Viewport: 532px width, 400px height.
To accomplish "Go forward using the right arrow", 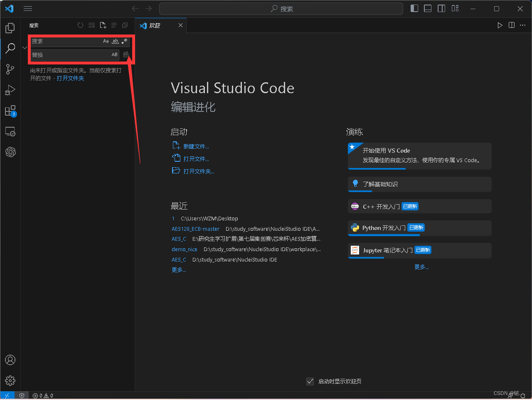I will [149, 9].
